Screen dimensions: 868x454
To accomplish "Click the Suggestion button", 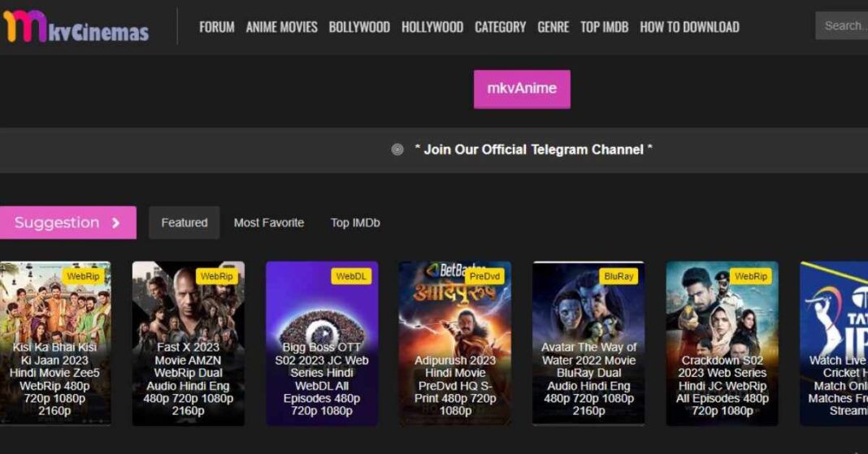I will point(68,223).
